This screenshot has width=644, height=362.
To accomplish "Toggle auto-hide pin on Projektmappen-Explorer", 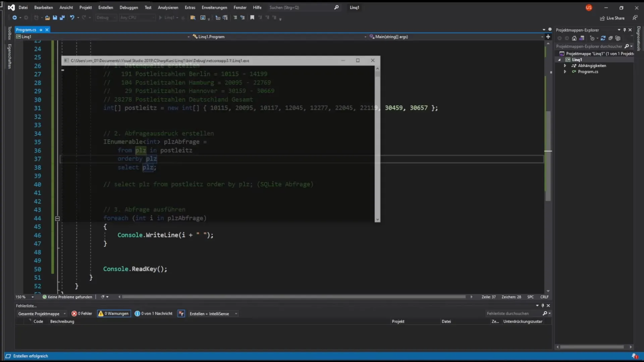I will click(625, 30).
